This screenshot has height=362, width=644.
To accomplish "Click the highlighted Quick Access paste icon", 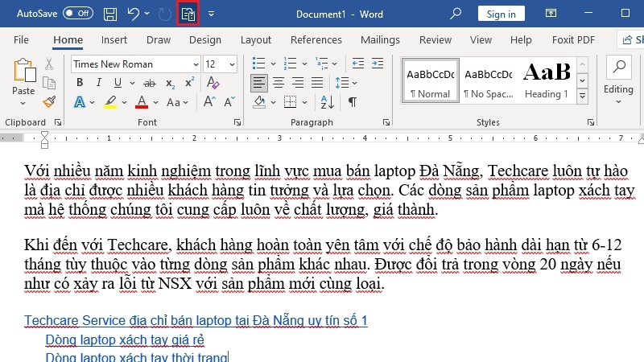I will click(x=188, y=14).
